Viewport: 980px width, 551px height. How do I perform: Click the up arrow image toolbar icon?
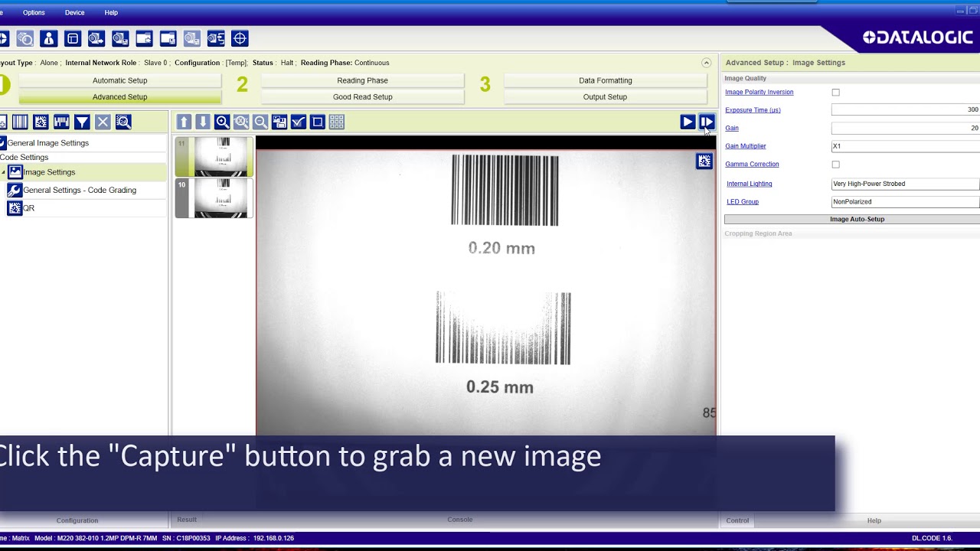tap(184, 122)
